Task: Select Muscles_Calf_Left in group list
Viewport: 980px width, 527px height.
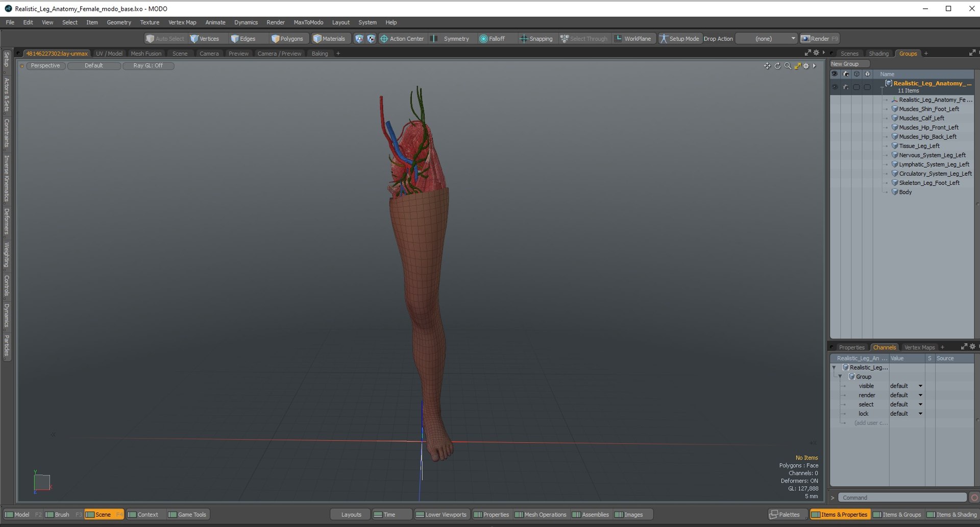Action: (x=921, y=118)
